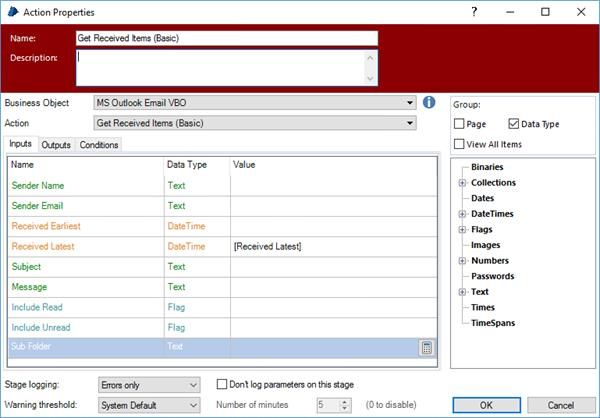Uncheck the Data Type checkbox

pos(513,124)
